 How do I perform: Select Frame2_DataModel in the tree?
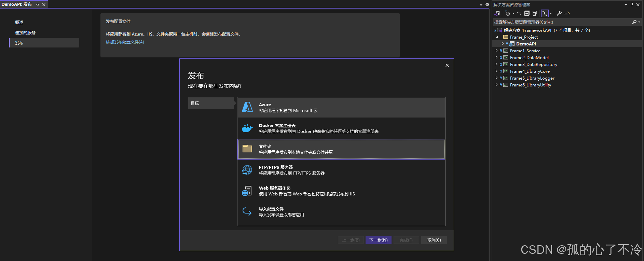coord(529,57)
